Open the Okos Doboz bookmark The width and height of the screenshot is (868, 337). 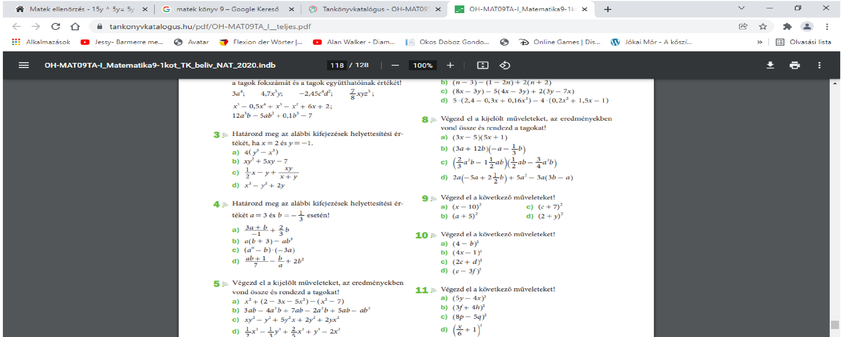pos(447,42)
